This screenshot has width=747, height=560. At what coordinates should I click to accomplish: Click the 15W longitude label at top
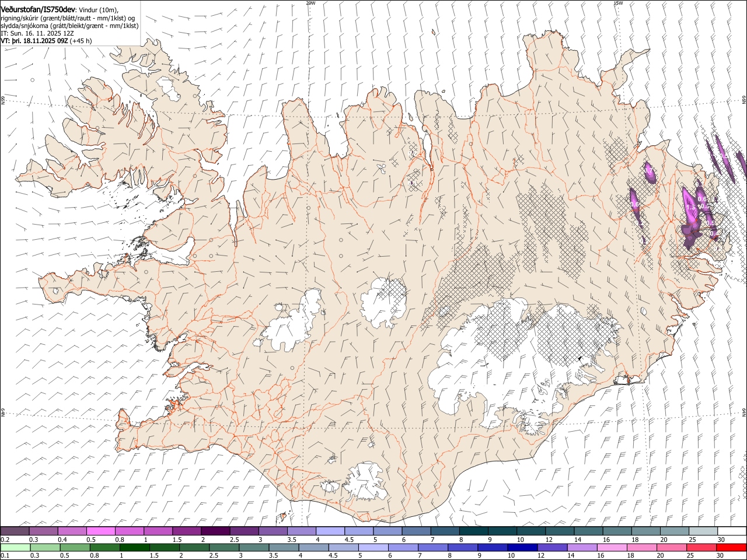[x=618, y=3]
